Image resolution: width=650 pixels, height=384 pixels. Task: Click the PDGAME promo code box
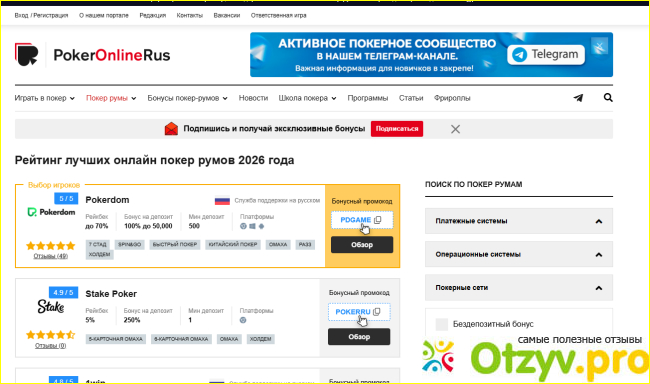pyautogui.click(x=362, y=220)
